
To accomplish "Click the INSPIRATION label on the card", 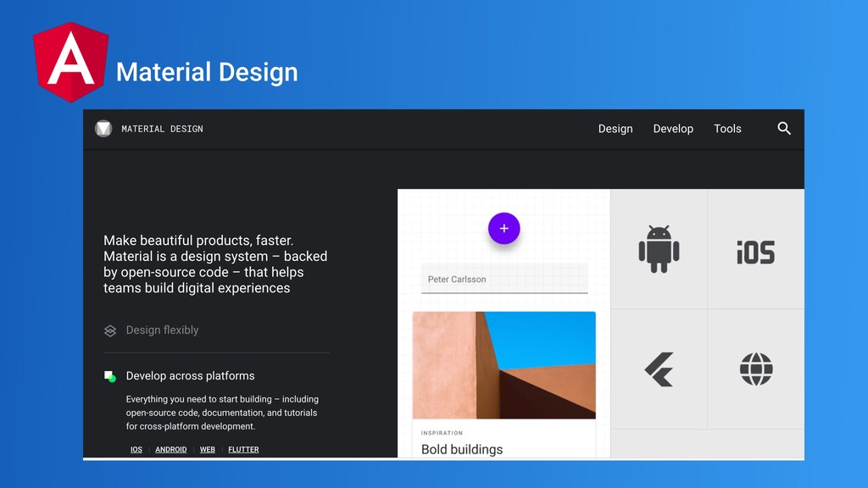I will [442, 433].
